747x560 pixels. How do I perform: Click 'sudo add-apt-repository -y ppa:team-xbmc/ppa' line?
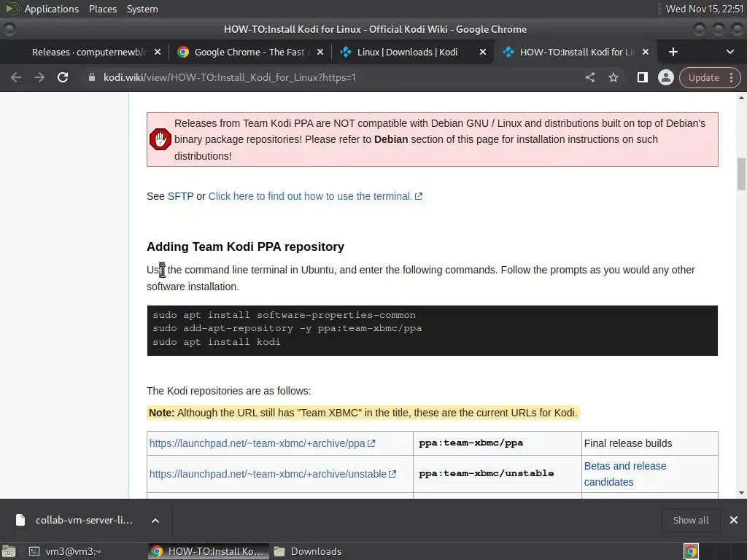287,328
